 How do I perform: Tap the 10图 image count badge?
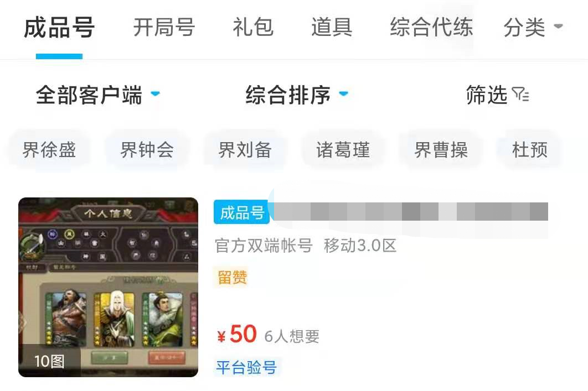pyautogui.click(x=49, y=362)
